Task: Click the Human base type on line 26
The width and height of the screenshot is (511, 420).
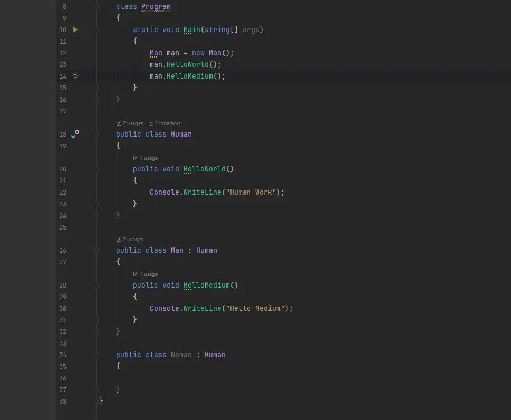Action: pyautogui.click(x=207, y=251)
